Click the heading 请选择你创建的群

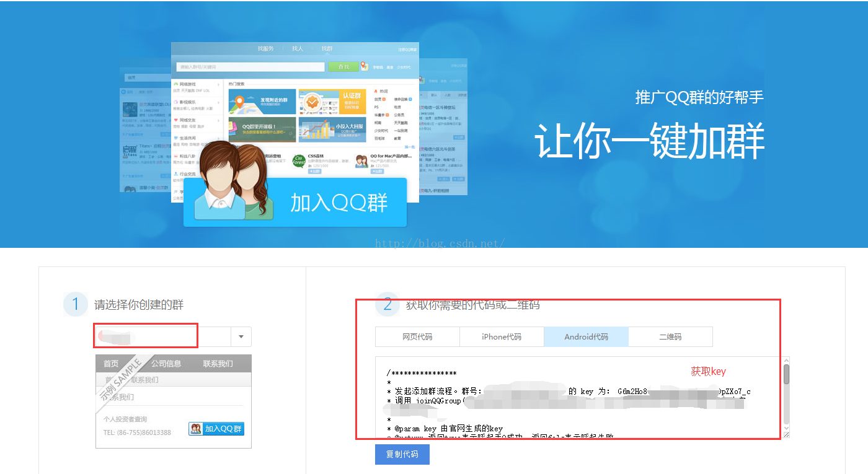tap(139, 305)
